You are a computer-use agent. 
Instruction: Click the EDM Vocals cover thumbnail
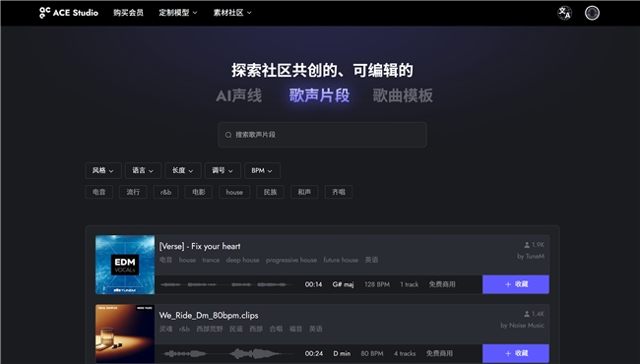(x=125, y=265)
